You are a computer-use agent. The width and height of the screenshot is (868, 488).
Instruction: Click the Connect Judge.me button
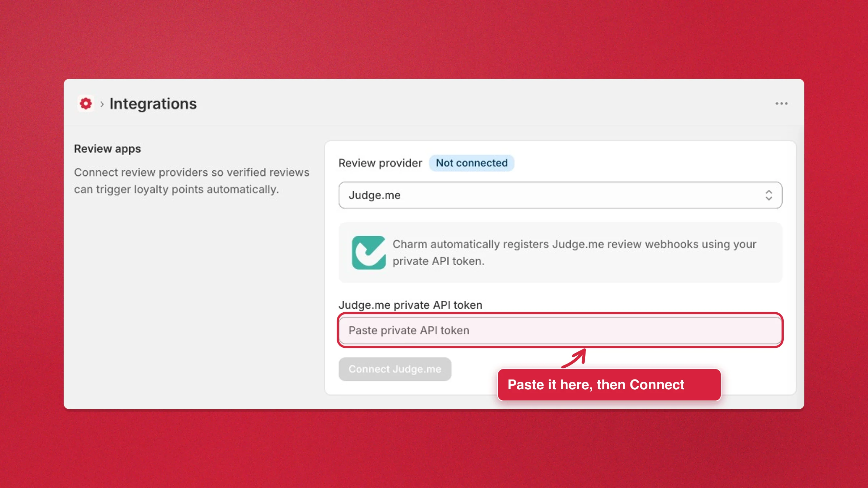click(x=395, y=369)
